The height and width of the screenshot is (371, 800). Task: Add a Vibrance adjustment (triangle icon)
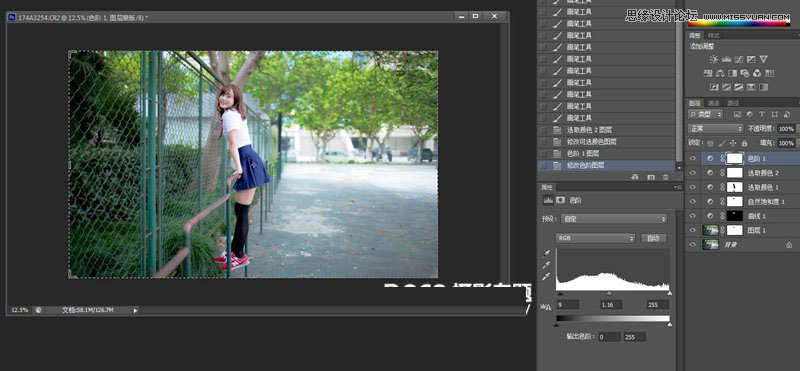pos(763,60)
